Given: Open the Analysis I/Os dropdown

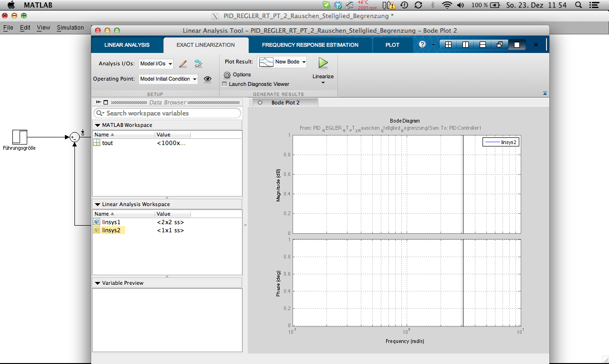Looking at the screenshot, I should point(156,63).
